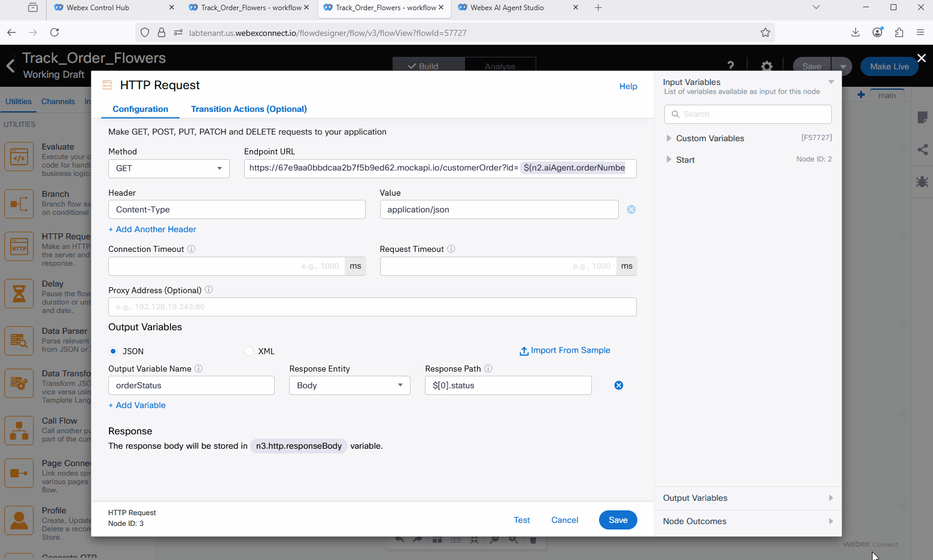The image size is (933, 560).
Task: Select the XML output format
Action: tap(249, 351)
